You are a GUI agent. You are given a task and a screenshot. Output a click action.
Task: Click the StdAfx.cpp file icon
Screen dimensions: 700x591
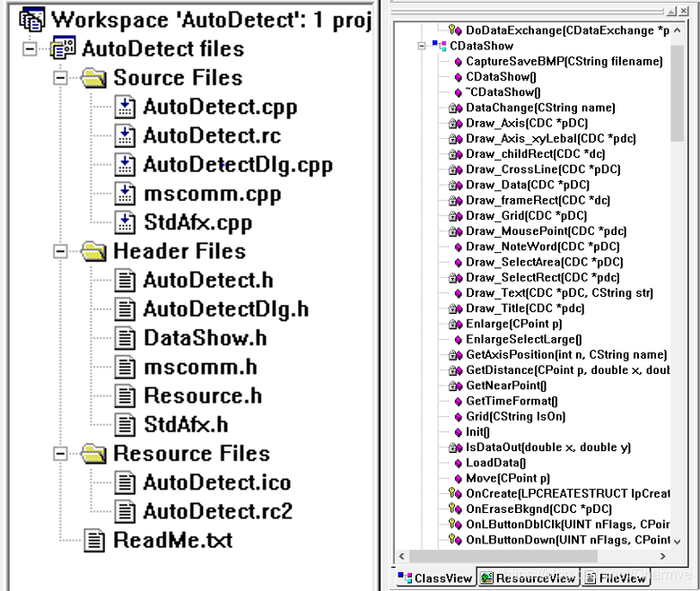tap(125, 222)
